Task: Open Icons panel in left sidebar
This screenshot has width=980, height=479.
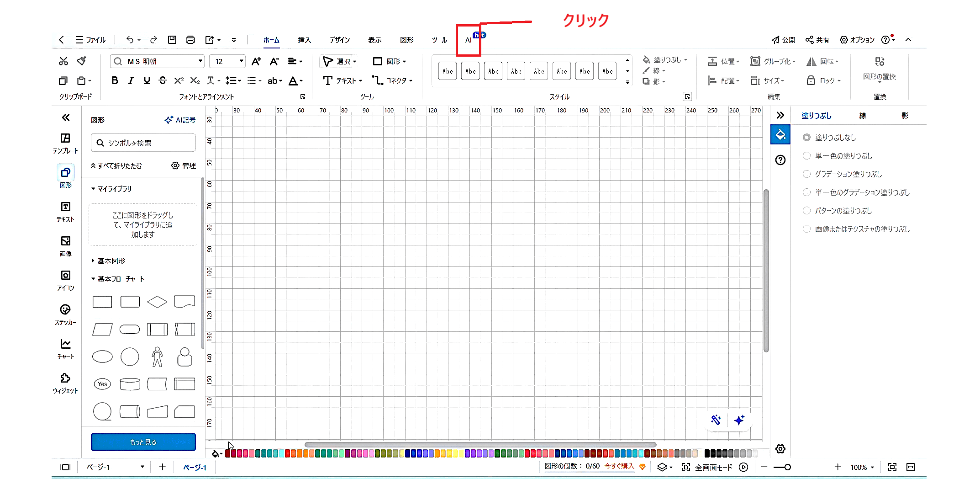Action: (65, 280)
